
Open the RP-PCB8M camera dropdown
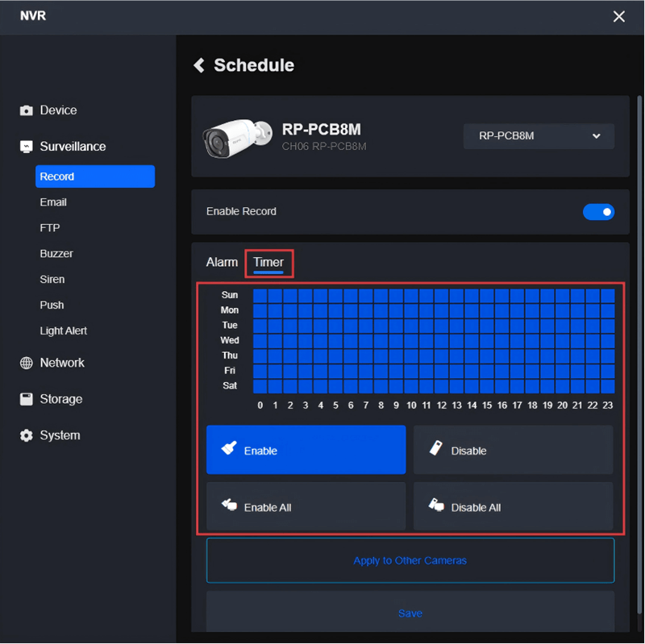point(539,136)
